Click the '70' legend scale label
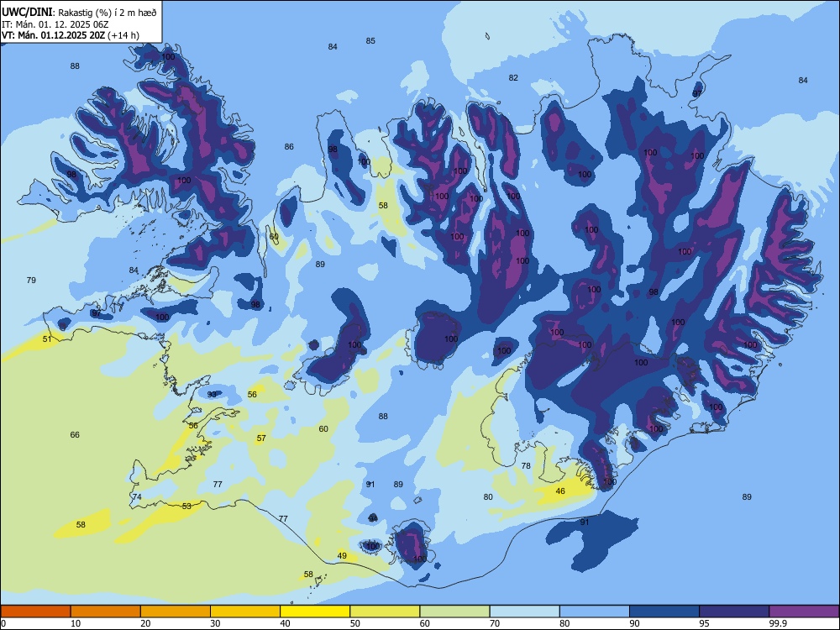 click(x=495, y=623)
